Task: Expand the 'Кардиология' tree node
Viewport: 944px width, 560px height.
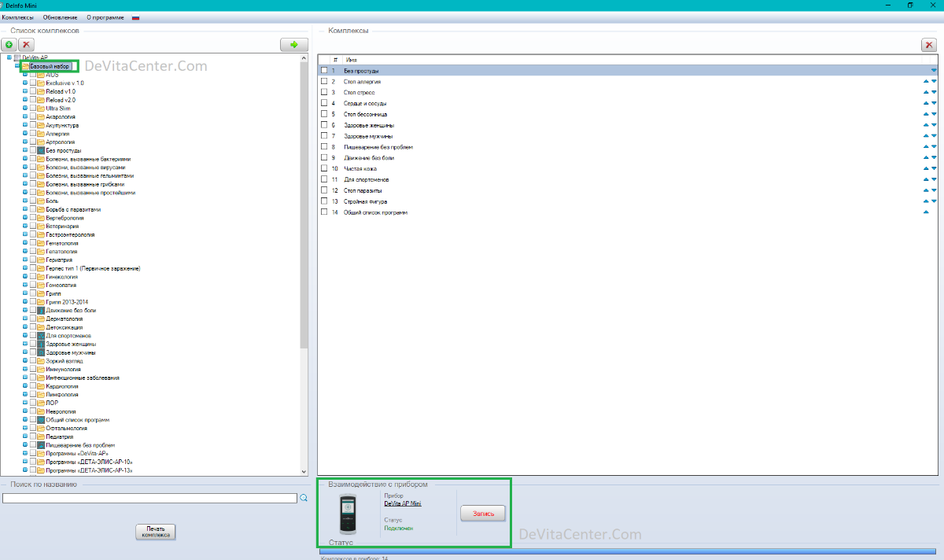Action: pyautogui.click(x=24, y=386)
